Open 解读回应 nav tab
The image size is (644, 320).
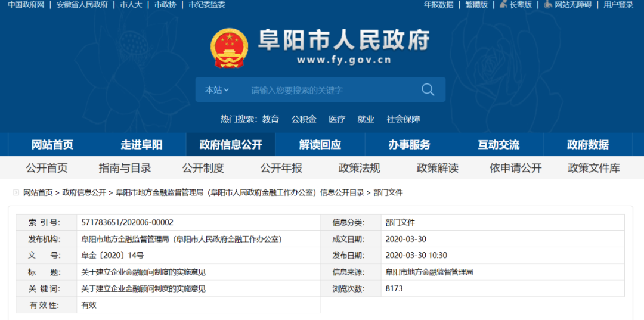[320, 144]
